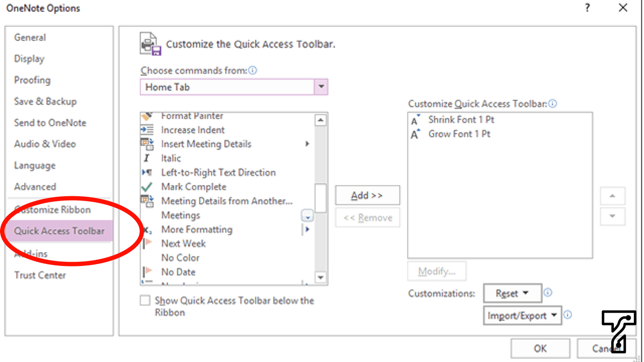Click the Add button to add a command
Viewport: 644px width, 362px height.
click(367, 195)
